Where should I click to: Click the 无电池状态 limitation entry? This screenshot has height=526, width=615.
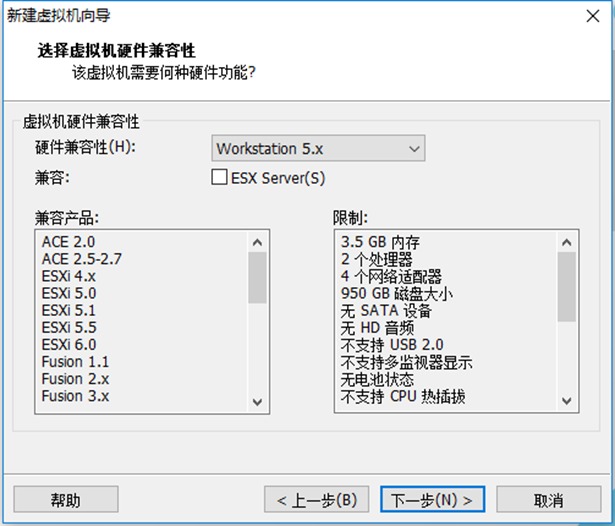pyautogui.click(x=377, y=379)
